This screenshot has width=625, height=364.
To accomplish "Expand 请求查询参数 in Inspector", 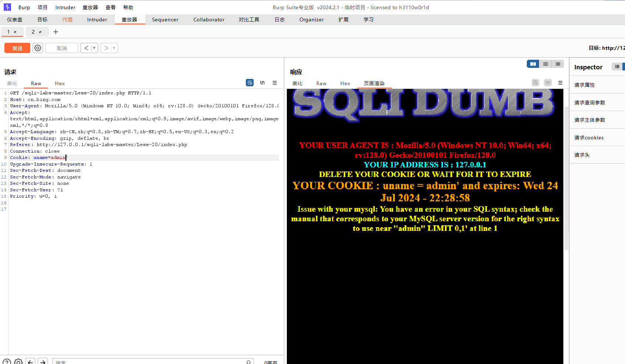I will click(x=597, y=103).
